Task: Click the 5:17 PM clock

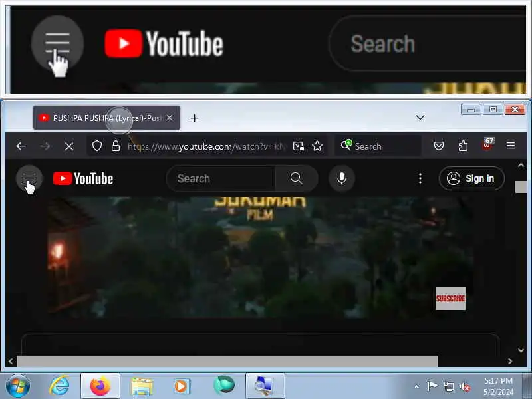Action: [498, 380]
